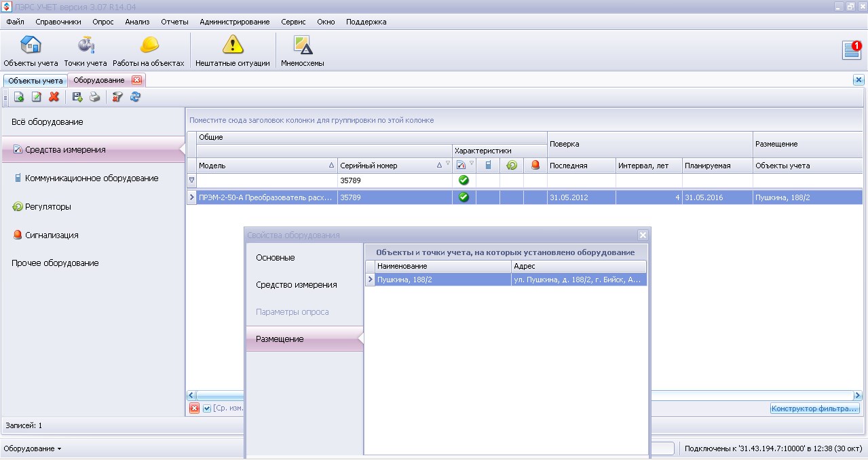Screen dimensions: 868x460
Task: Close the Оборудование tab with red X
Action: [136, 80]
